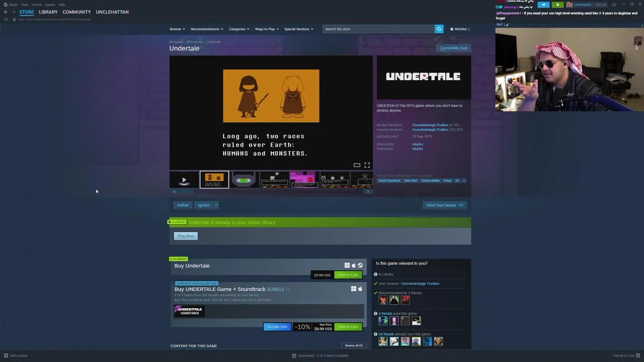Click the Funny tag
The image size is (644, 362).
point(447,180)
